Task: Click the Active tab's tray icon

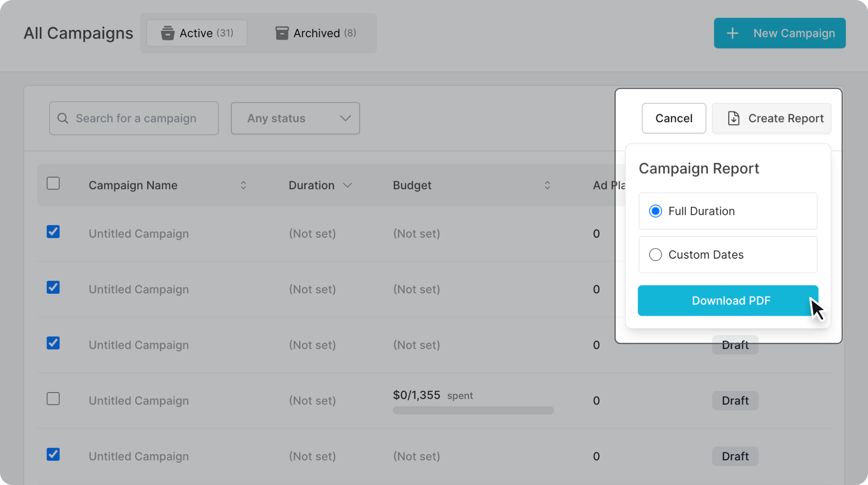Action: (x=167, y=33)
